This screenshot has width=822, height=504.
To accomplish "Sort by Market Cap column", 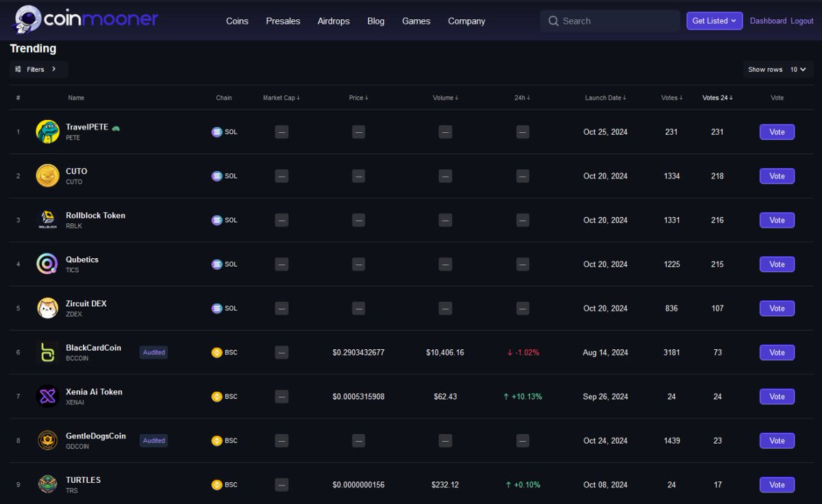I will point(282,98).
